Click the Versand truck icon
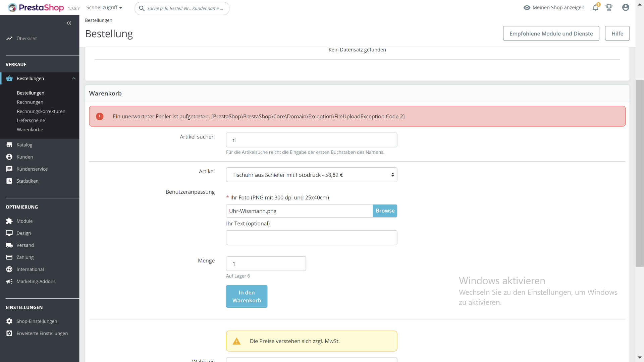 coord(9,245)
